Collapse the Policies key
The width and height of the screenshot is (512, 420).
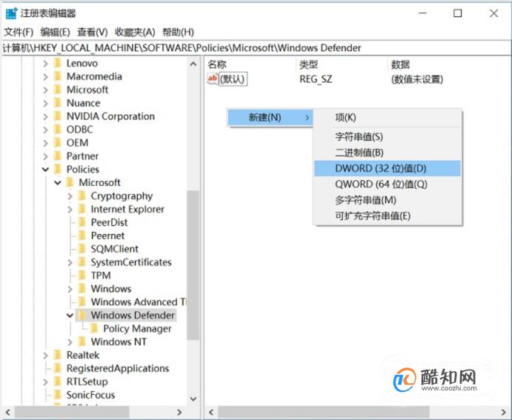45,170
